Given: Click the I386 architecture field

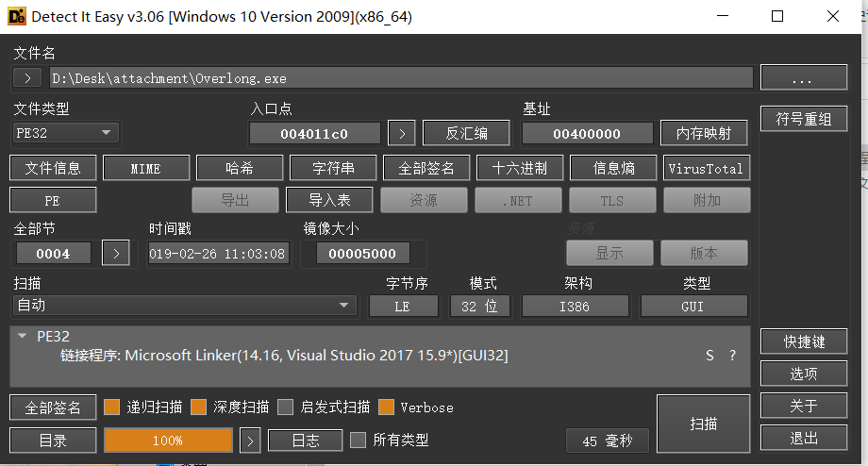Looking at the screenshot, I should 575,306.
